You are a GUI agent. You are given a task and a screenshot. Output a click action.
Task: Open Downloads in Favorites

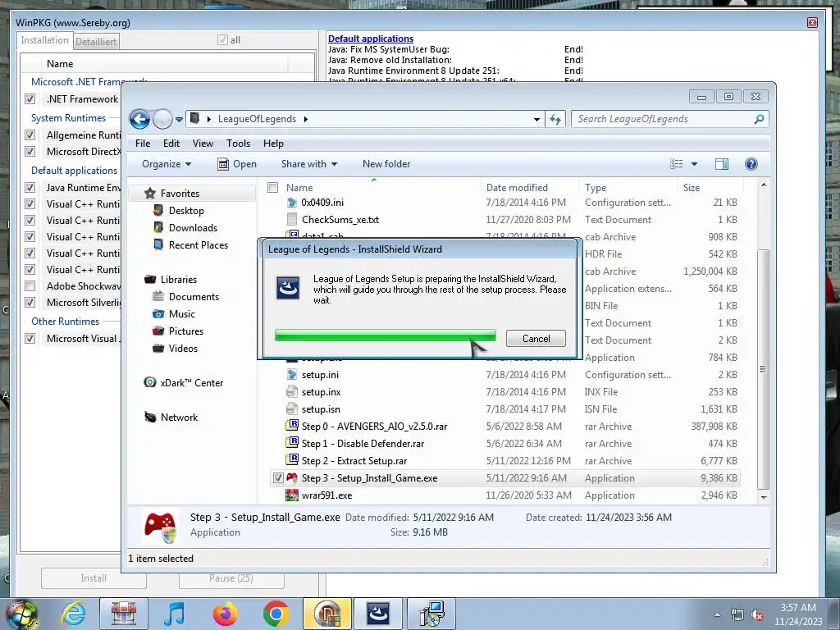pyautogui.click(x=193, y=228)
